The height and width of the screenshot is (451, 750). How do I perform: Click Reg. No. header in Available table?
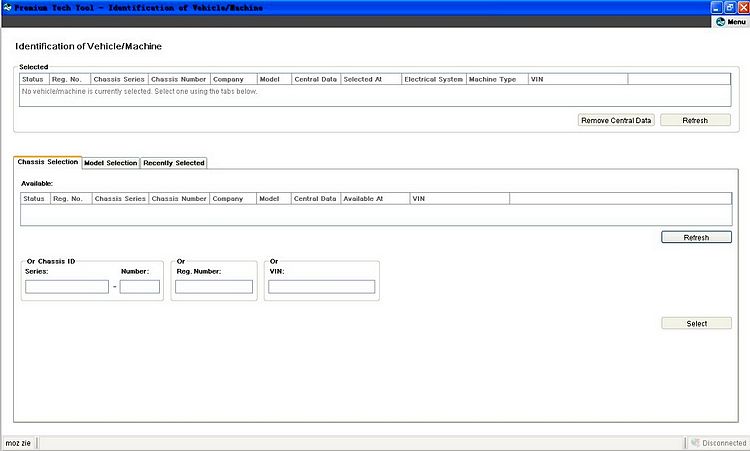(71, 198)
